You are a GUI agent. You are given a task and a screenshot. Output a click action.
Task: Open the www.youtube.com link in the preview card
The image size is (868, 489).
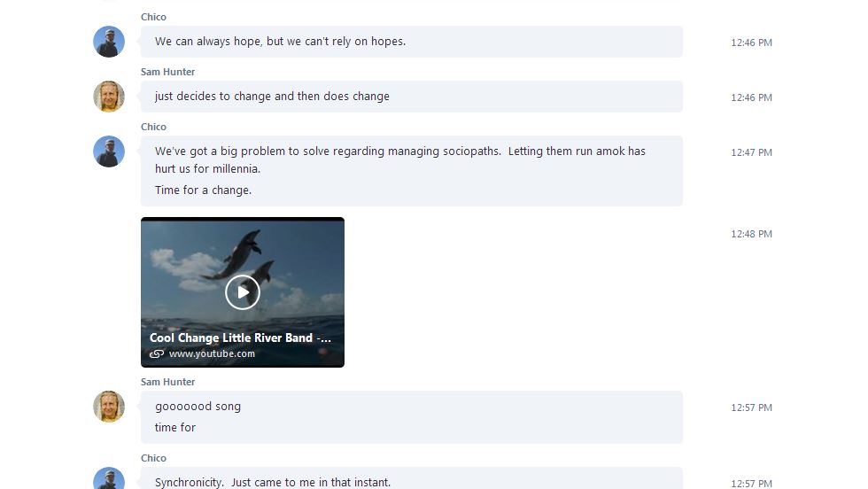[x=212, y=353]
